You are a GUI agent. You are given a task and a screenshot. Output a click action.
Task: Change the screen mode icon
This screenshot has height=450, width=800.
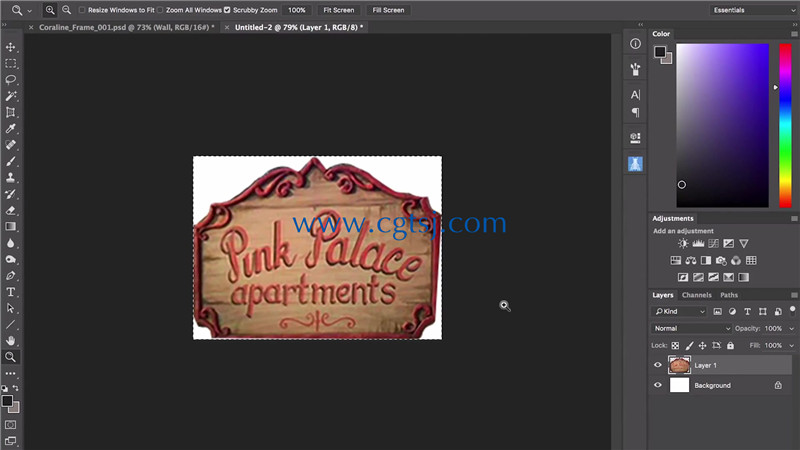tap(10, 441)
